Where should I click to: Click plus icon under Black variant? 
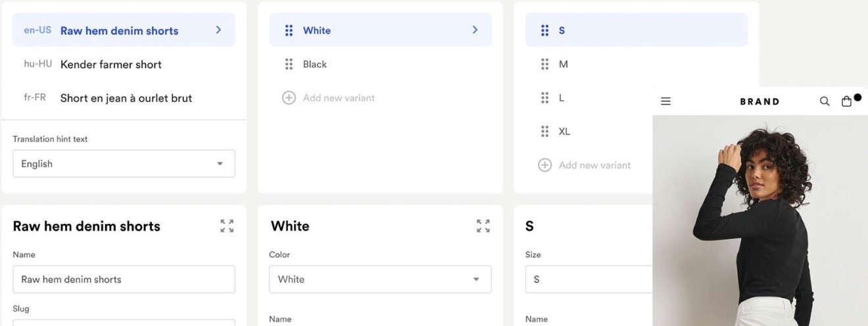pyautogui.click(x=289, y=97)
